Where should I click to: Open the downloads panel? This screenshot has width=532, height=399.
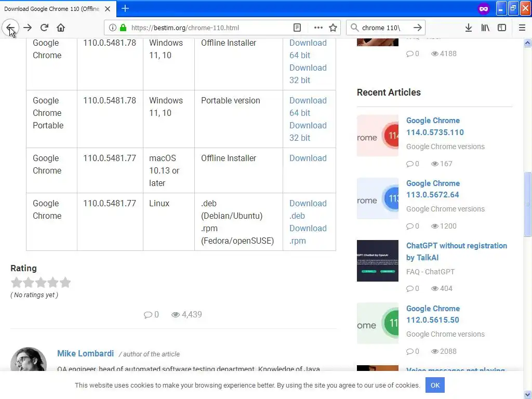click(468, 28)
